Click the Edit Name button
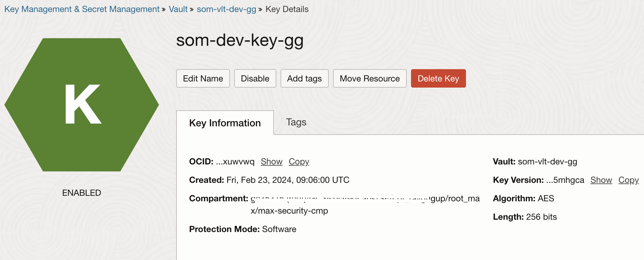This screenshot has width=644, height=260. [203, 79]
